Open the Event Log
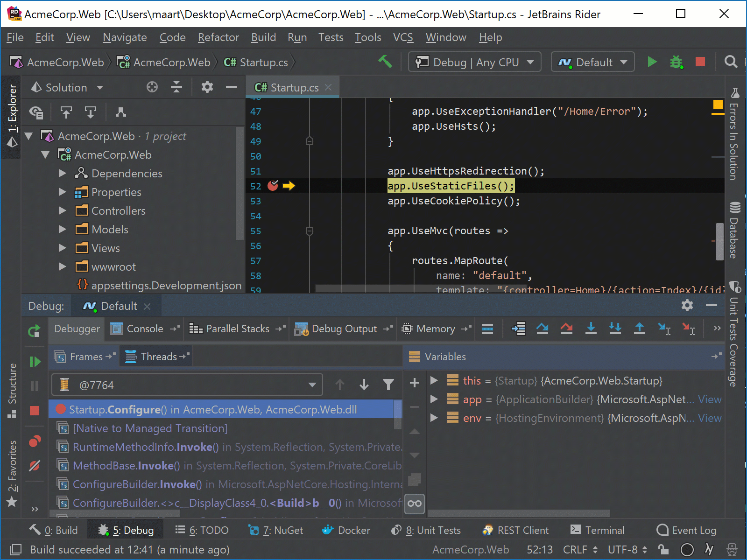The width and height of the screenshot is (747, 560). pos(686,530)
